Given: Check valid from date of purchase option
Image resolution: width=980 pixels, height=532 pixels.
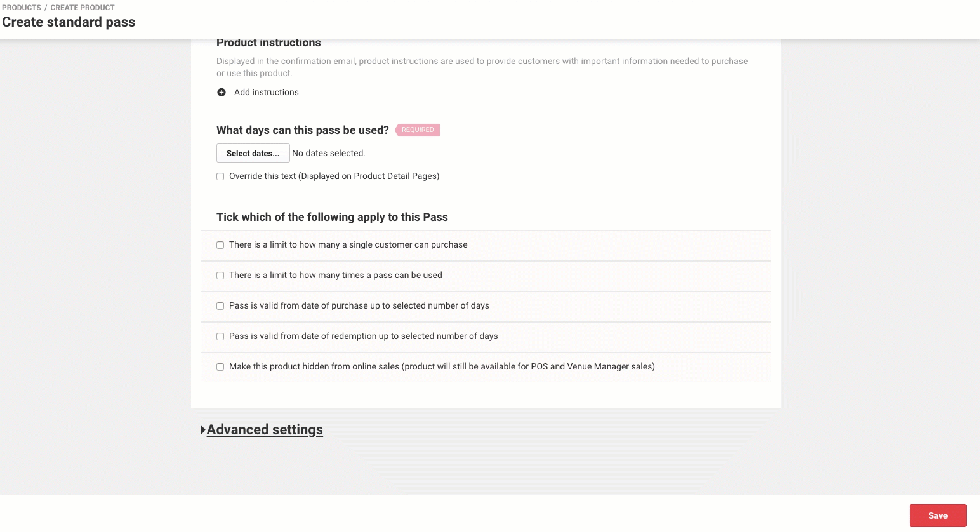Looking at the screenshot, I should [220, 306].
